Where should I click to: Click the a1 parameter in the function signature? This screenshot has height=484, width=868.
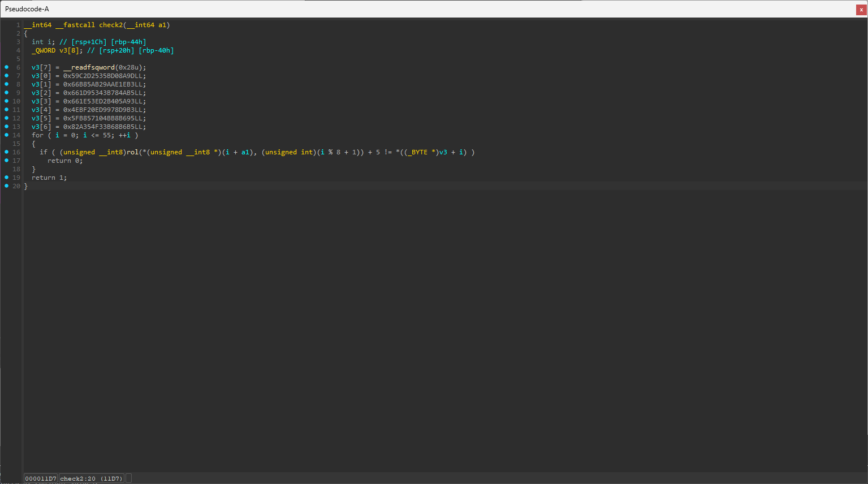coord(162,25)
